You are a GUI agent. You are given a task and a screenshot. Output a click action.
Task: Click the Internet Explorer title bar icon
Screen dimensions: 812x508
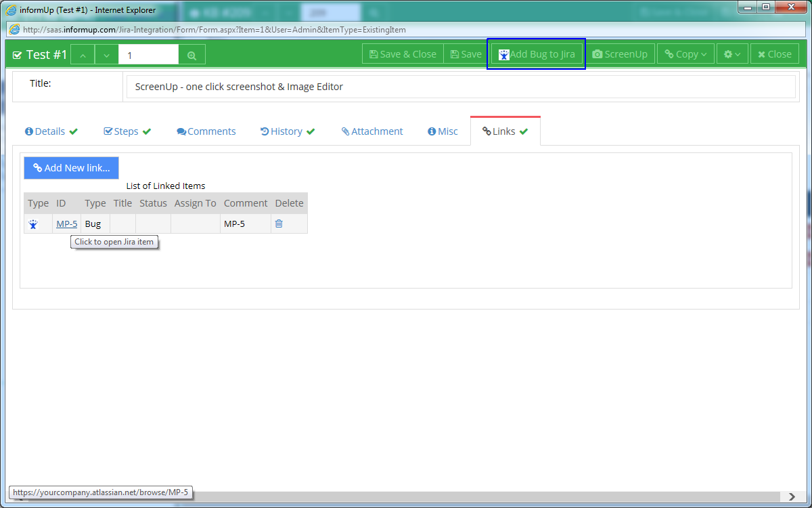tap(12, 10)
